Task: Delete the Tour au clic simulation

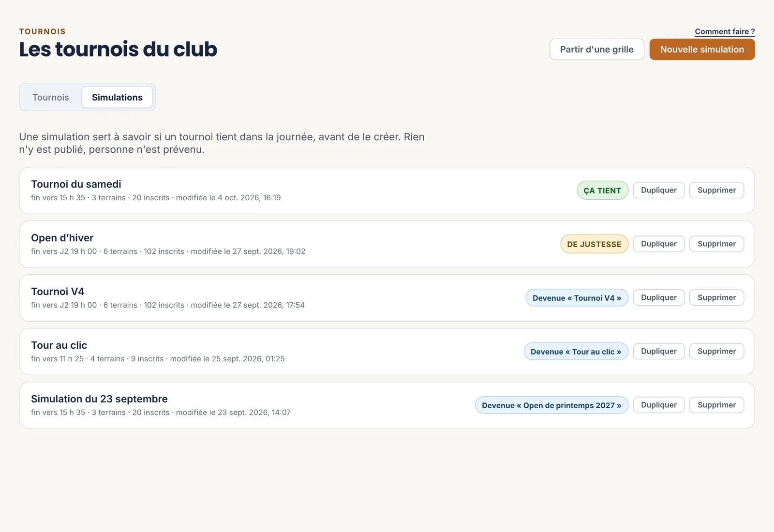Action: 716,351
